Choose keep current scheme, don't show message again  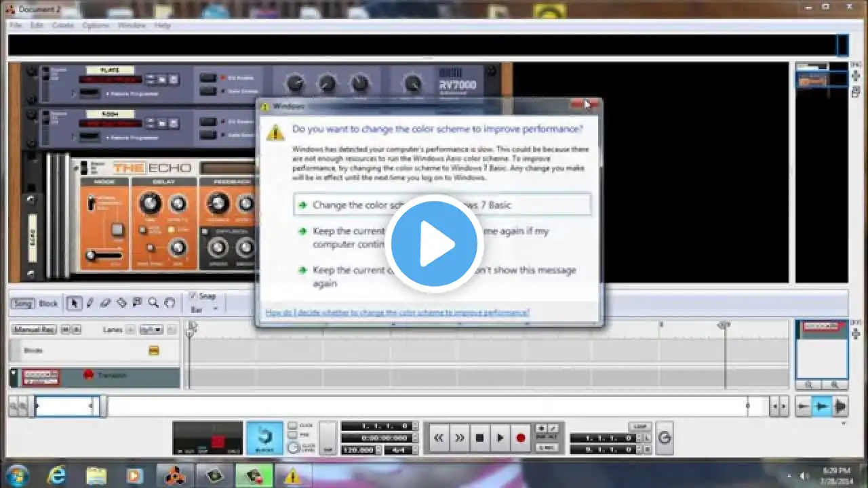coord(442,277)
